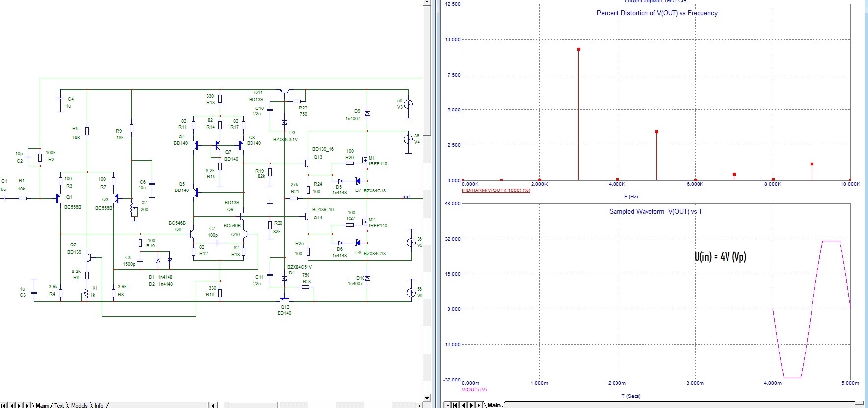The image size is (868, 408).
Task: Click the 'U(in) = 4V (Vp)' annotation
Action: (x=720, y=257)
